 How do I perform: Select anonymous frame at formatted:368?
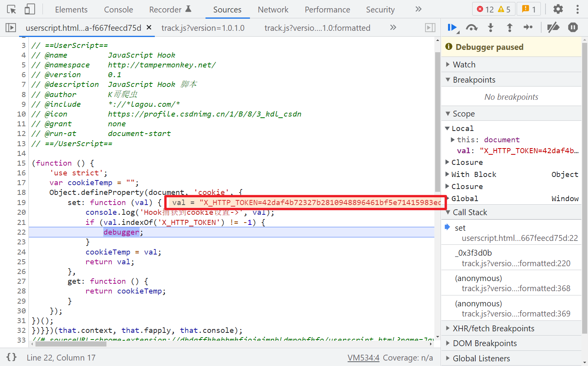tap(511, 283)
